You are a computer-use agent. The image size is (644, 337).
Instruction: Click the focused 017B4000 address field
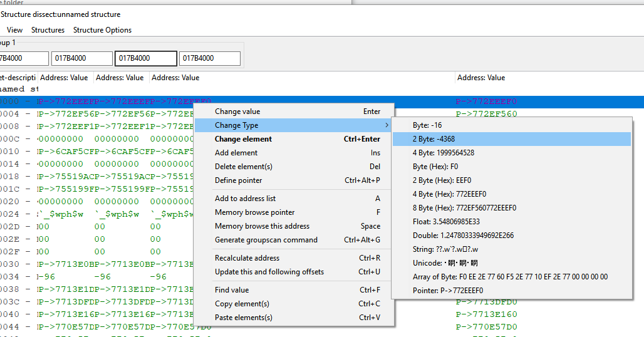[x=145, y=58]
